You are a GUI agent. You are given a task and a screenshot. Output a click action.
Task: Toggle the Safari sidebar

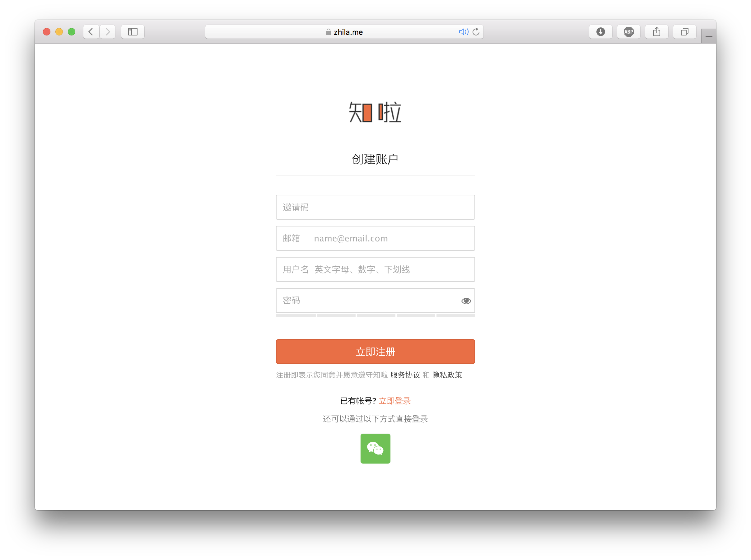click(x=133, y=32)
